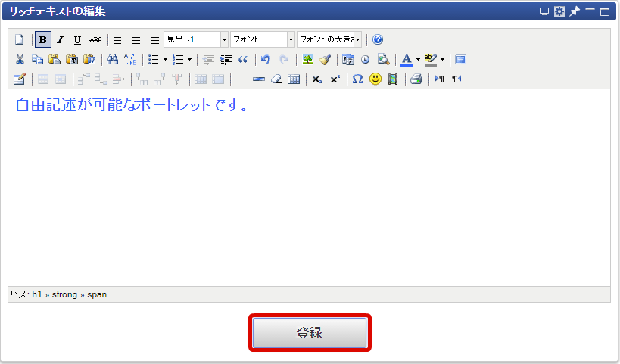The width and height of the screenshot is (620, 364).
Task: Align text left
Action: point(119,39)
